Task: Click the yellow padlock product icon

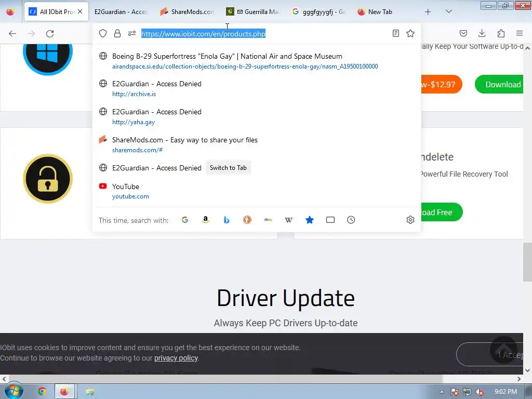Action: coord(48,179)
